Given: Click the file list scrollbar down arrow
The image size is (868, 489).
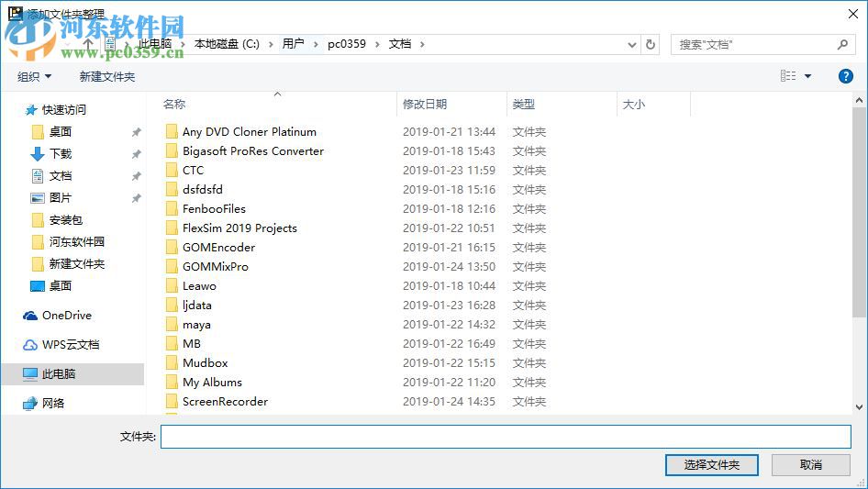Looking at the screenshot, I should coord(859,407).
